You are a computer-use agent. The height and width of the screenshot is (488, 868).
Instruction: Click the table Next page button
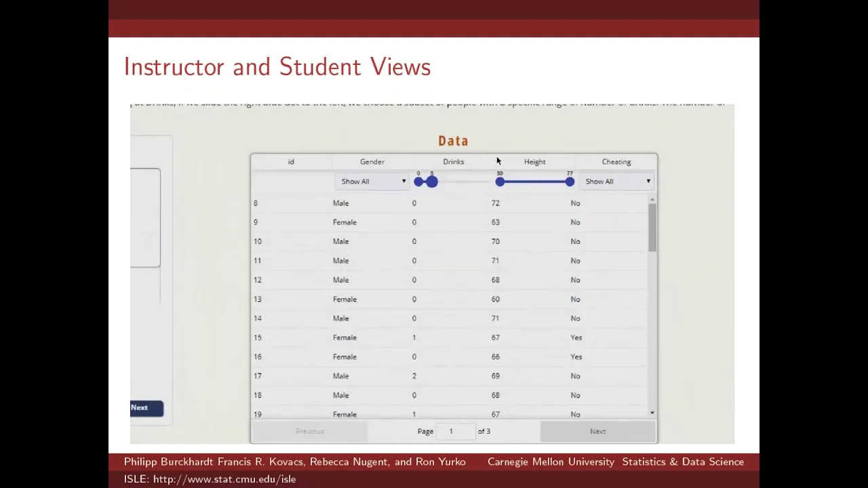click(x=597, y=431)
